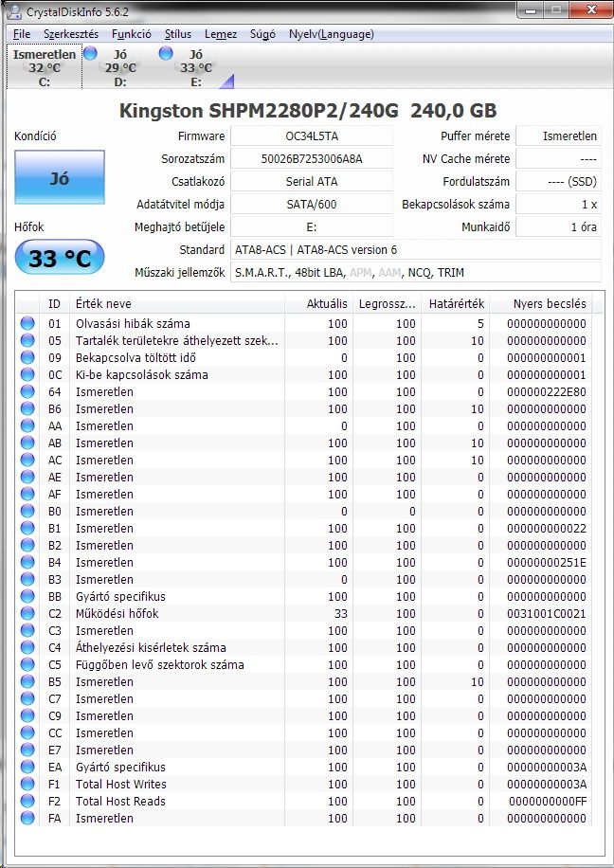The image size is (614, 868).
Task: Click the status orb for attribute B0
Action: pos(27,511)
